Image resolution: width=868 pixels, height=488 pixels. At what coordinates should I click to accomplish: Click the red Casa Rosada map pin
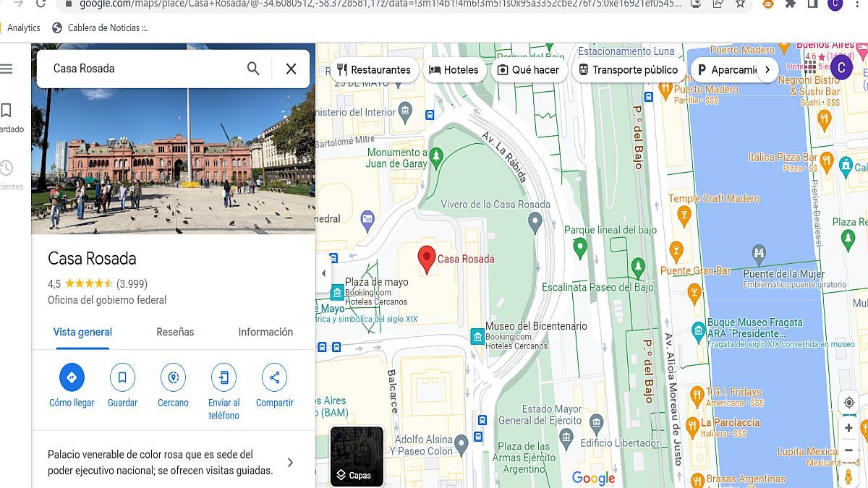click(427, 259)
